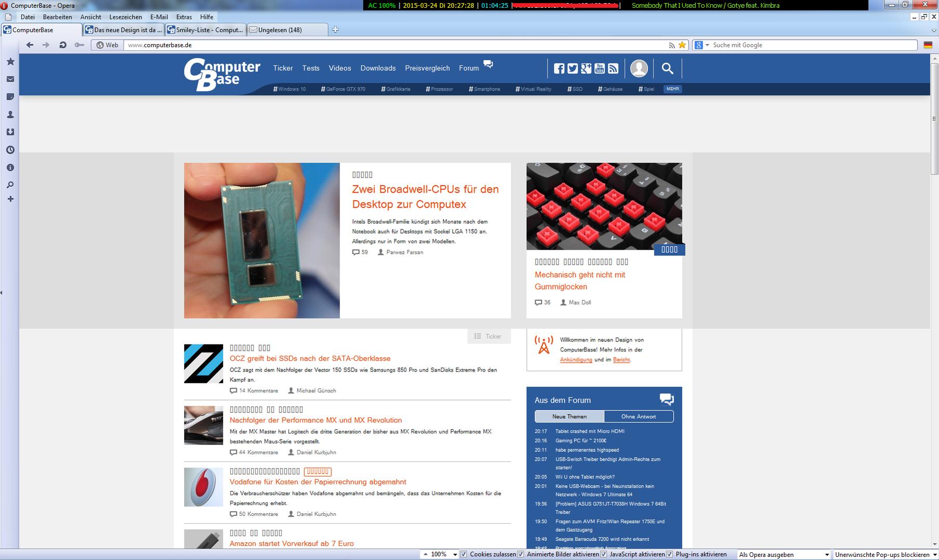Open Als Opera ausgeben dropdown
Viewport: 939px width, 560px height.
click(784, 555)
